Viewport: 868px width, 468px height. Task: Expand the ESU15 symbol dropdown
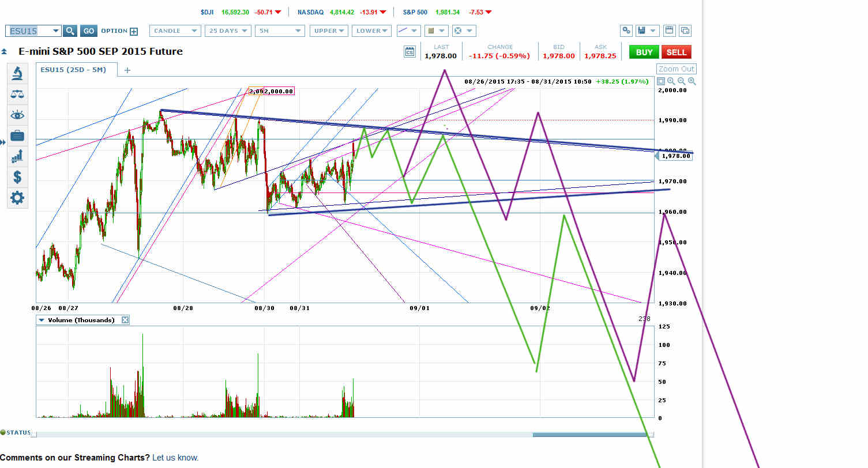point(55,31)
